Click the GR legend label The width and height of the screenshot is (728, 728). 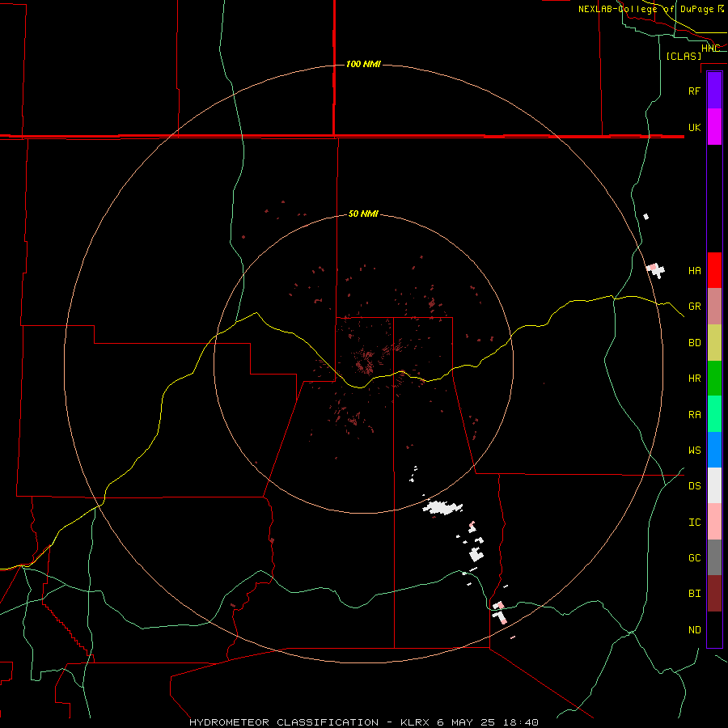pyautogui.click(x=694, y=307)
